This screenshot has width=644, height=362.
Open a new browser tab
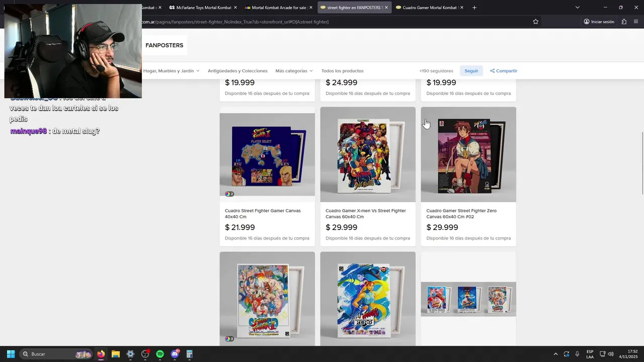click(474, 8)
